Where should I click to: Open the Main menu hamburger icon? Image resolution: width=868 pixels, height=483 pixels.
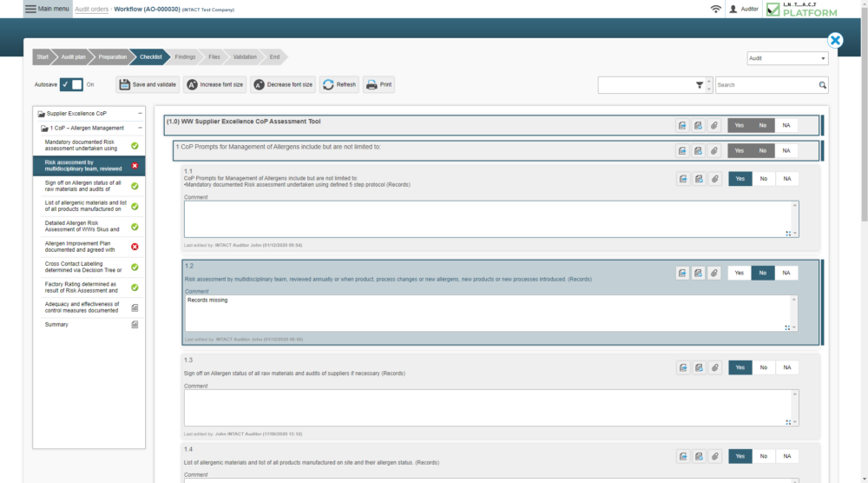tap(30, 9)
